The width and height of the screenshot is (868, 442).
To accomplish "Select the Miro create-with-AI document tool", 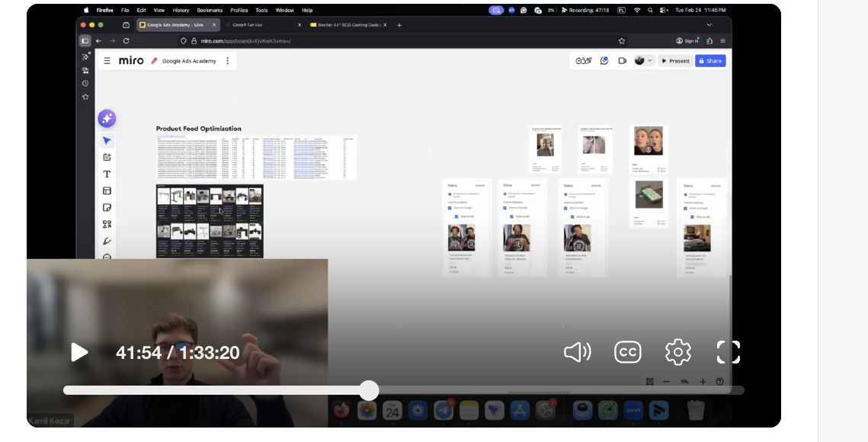I will tap(107, 157).
